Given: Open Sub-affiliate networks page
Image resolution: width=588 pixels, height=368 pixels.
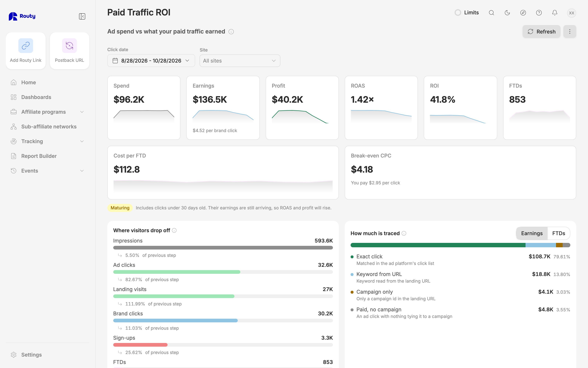Looking at the screenshot, I should [x=47, y=127].
